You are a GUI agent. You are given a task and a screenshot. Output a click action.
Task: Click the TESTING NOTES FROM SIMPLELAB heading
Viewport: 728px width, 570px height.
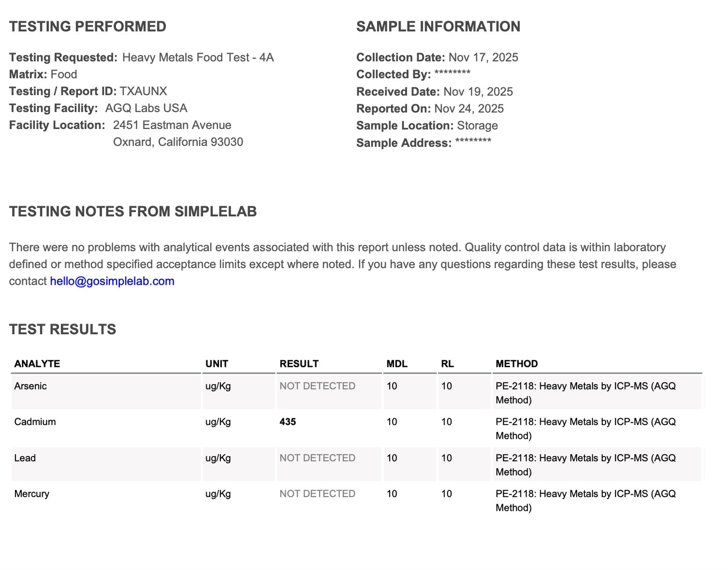[133, 212]
